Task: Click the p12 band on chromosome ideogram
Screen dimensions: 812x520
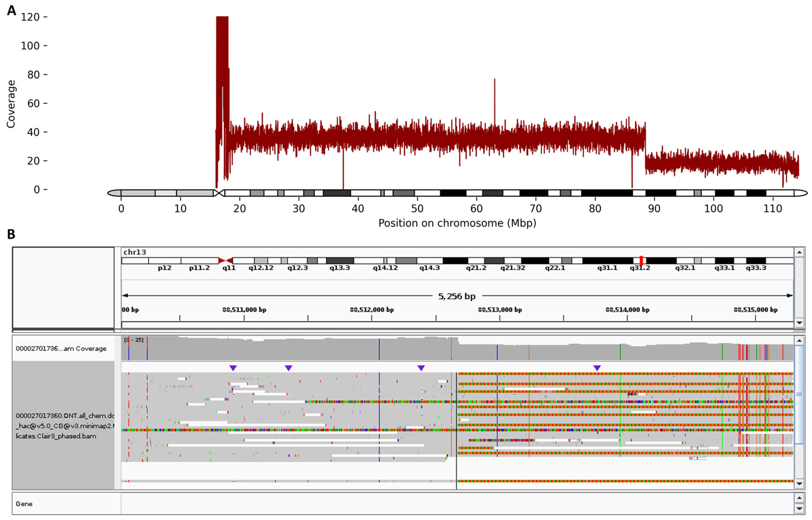Action: pyautogui.click(x=164, y=261)
